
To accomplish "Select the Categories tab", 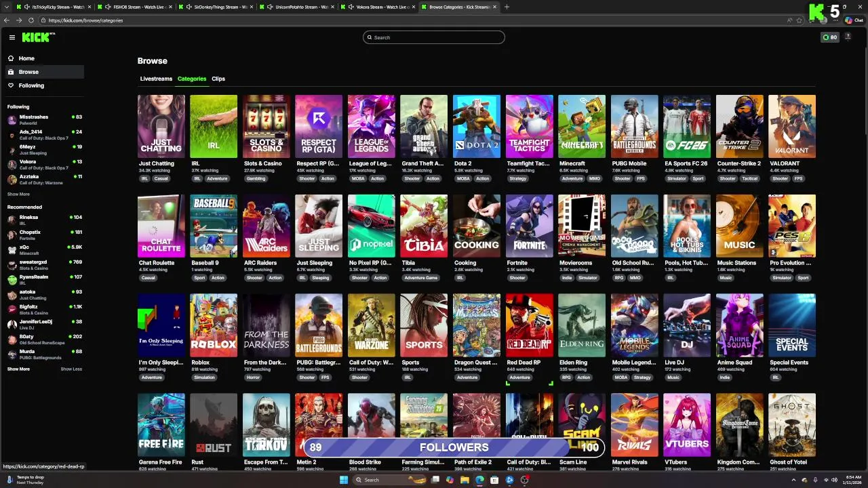I will (x=192, y=79).
